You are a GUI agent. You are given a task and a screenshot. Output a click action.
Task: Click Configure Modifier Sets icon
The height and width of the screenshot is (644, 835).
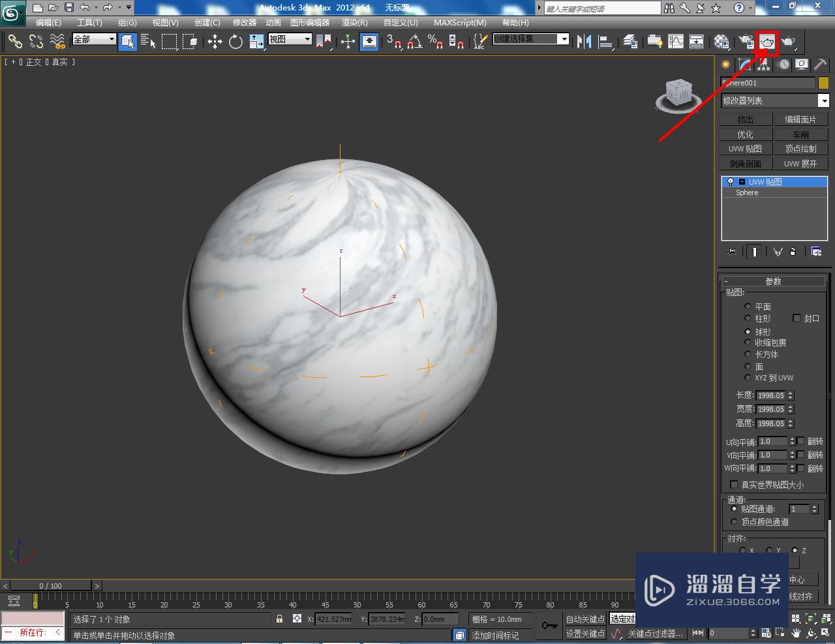click(x=816, y=251)
